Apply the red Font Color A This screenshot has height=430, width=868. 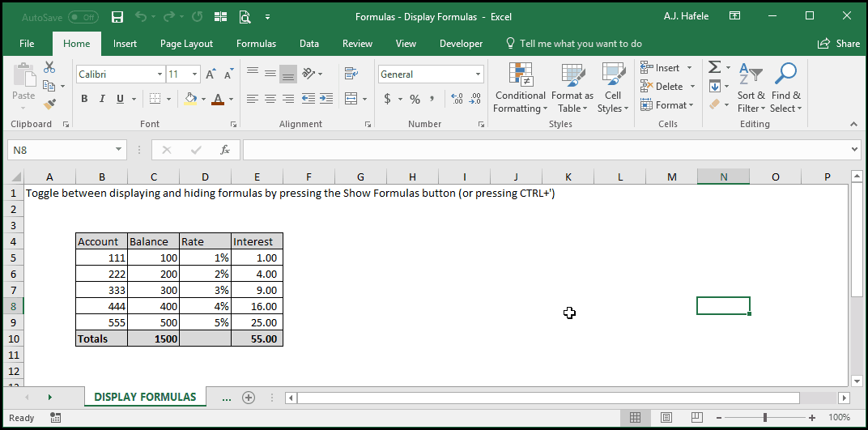tap(218, 99)
